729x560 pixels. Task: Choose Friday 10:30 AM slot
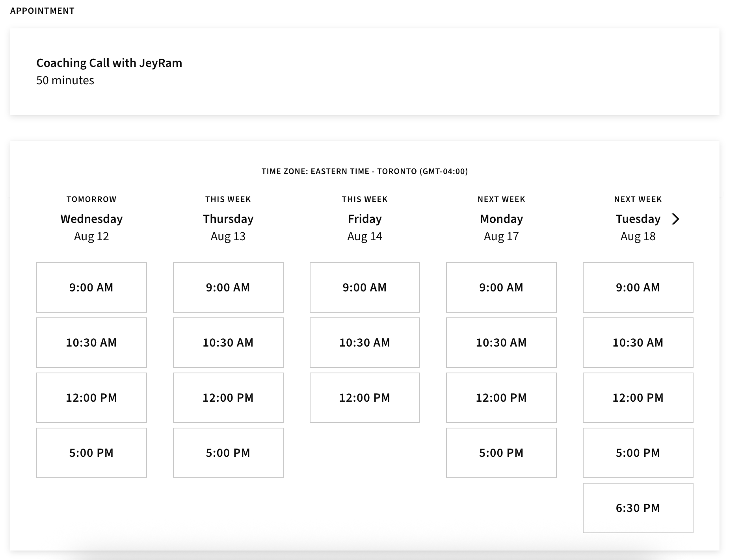[x=365, y=343]
